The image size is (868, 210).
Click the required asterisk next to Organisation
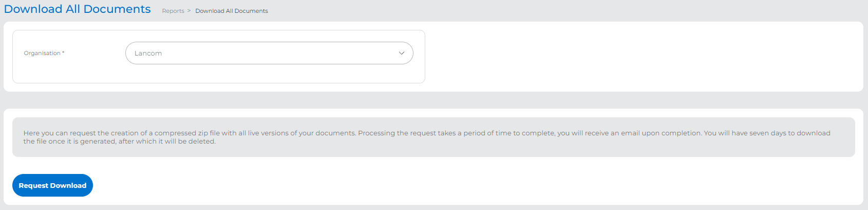tap(63, 52)
